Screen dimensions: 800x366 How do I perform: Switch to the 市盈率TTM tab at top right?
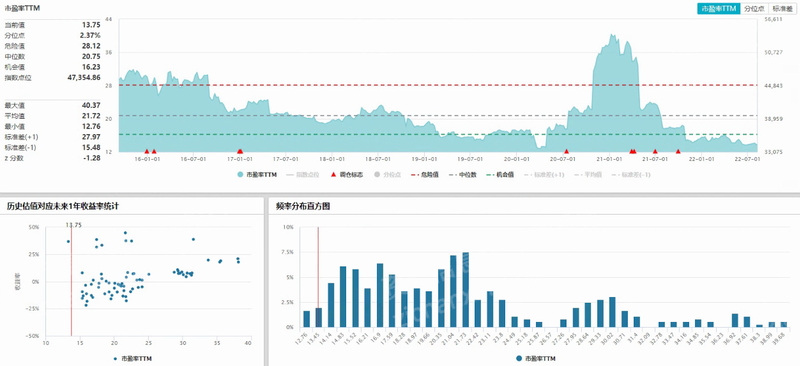[718, 9]
